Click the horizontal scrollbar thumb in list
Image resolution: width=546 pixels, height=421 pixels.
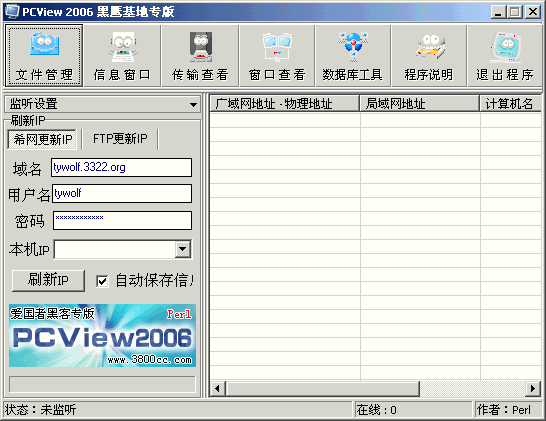pyautogui.click(x=322, y=389)
